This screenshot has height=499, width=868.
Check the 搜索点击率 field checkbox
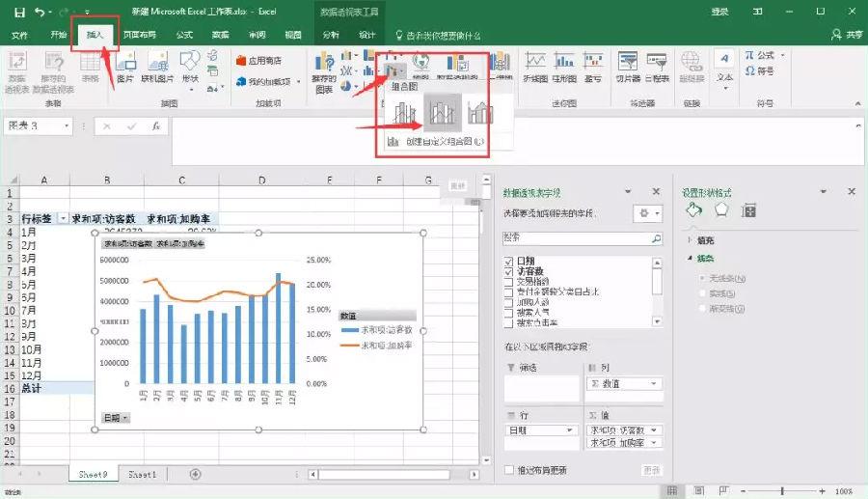[508, 322]
